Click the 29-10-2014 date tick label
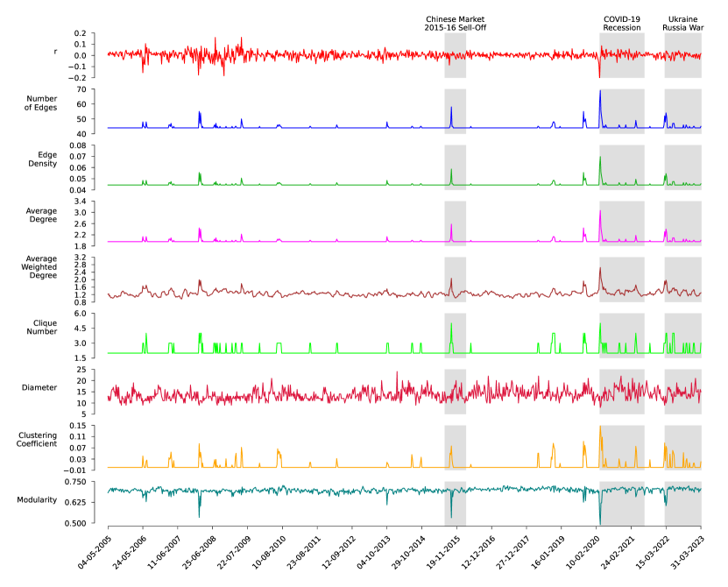Screen dimensions: 728x587 click(408, 552)
